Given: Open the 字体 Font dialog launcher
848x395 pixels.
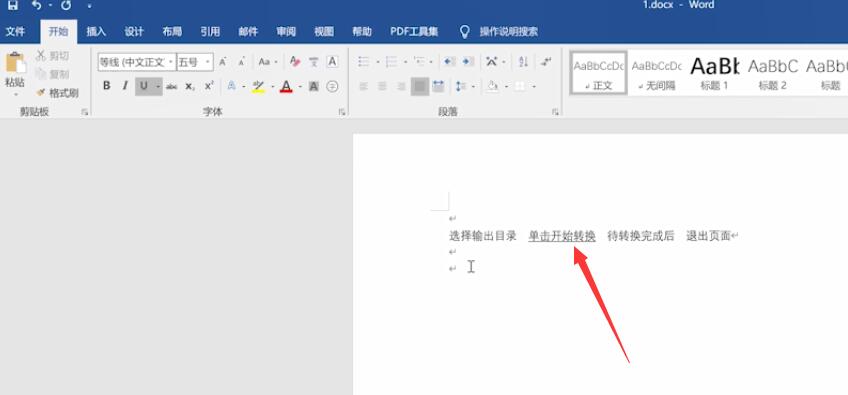Looking at the screenshot, I should [x=342, y=112].
